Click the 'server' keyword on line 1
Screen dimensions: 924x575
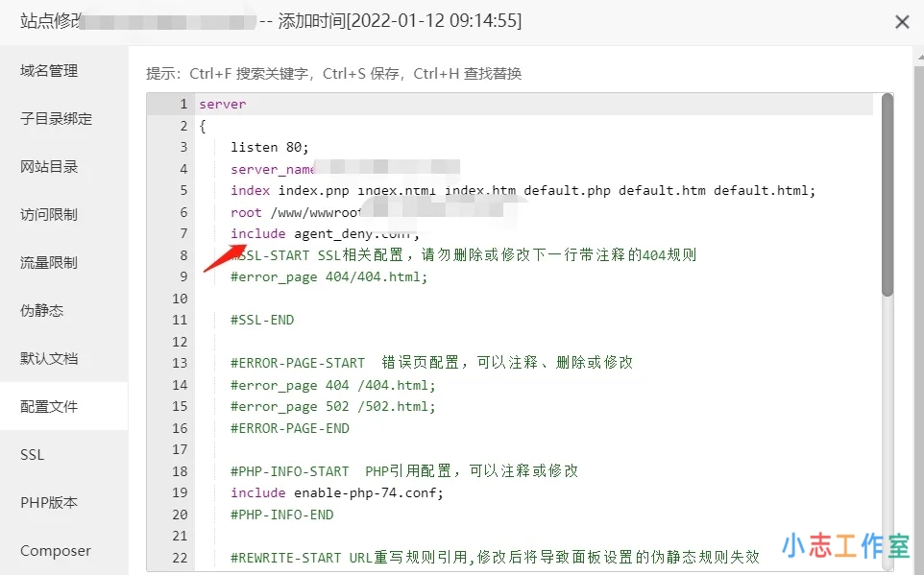pos(222,105)
